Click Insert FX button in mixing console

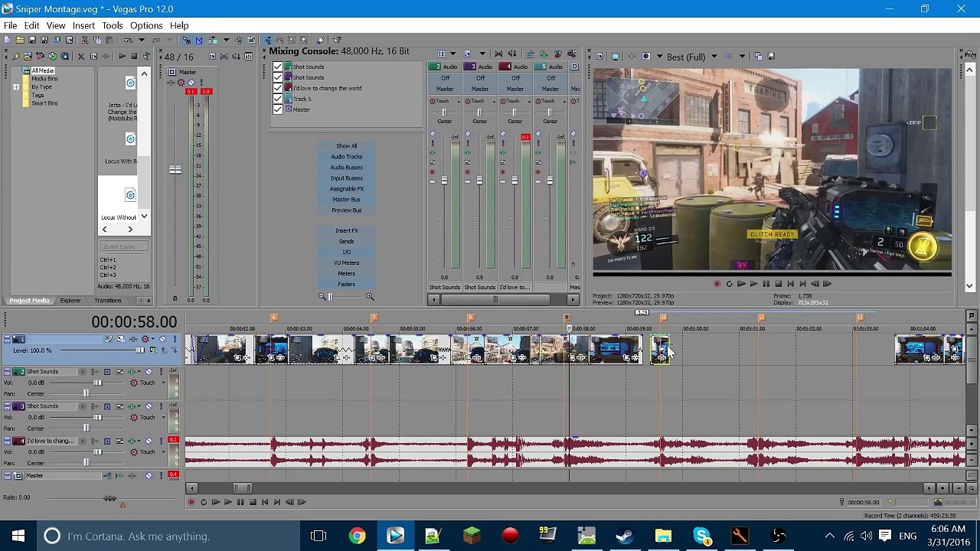click(346, 231)
